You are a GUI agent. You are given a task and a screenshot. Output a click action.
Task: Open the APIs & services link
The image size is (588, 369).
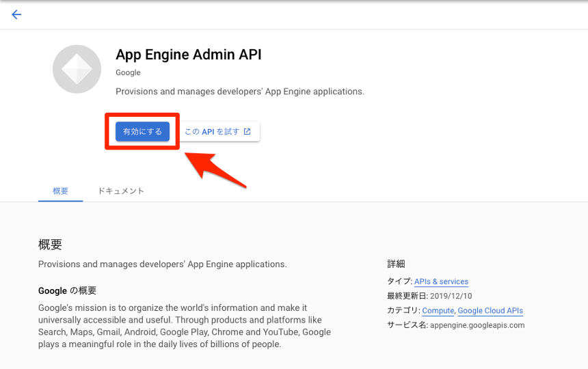442,282
